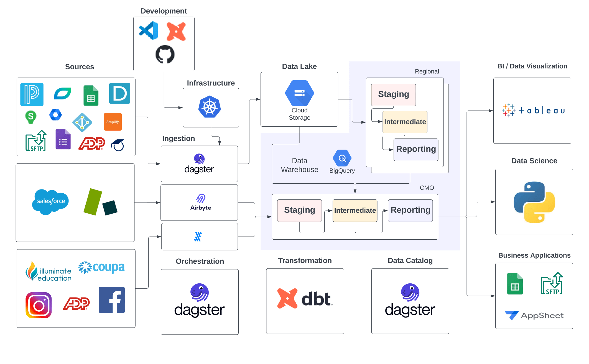Viewport: 589px width, 364px height.
Task: Click the Sources heading
Action: pos(80,67)
